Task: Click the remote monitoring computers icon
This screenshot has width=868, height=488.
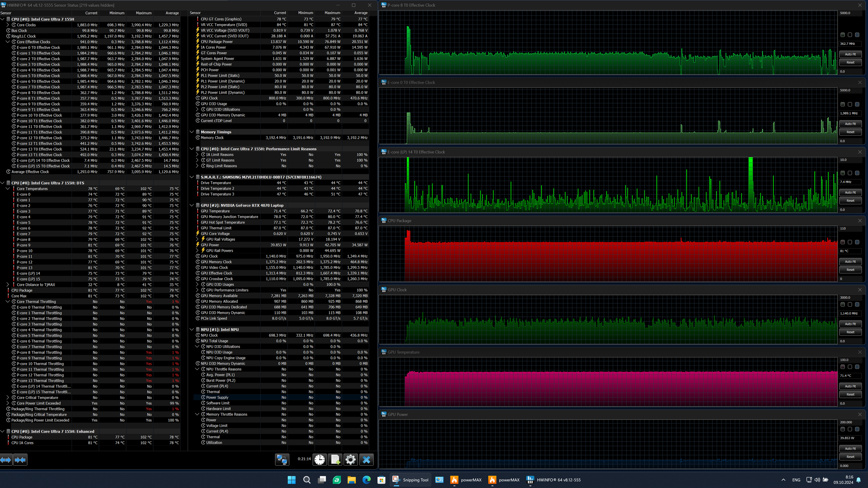Action: [x=282, y=459]
